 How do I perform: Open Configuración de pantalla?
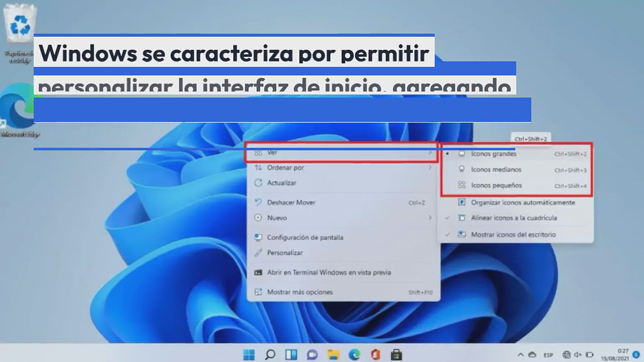(305, 237)
